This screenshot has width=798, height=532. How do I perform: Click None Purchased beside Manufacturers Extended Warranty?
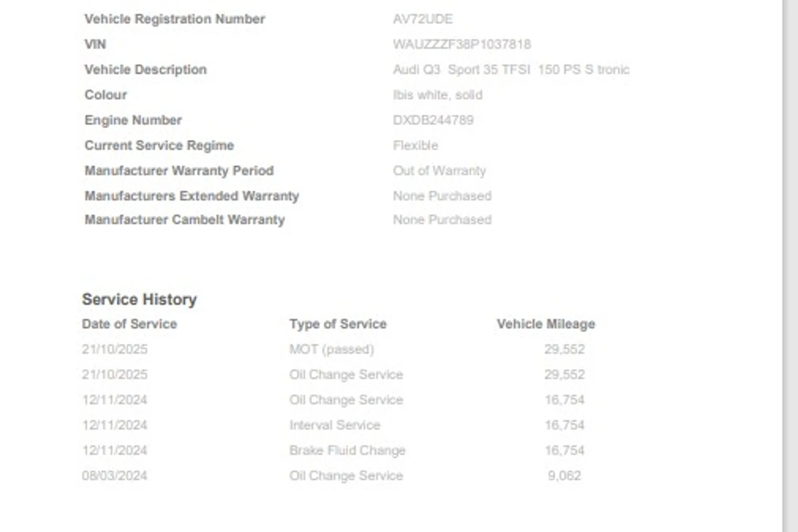[x=442, y=196]
